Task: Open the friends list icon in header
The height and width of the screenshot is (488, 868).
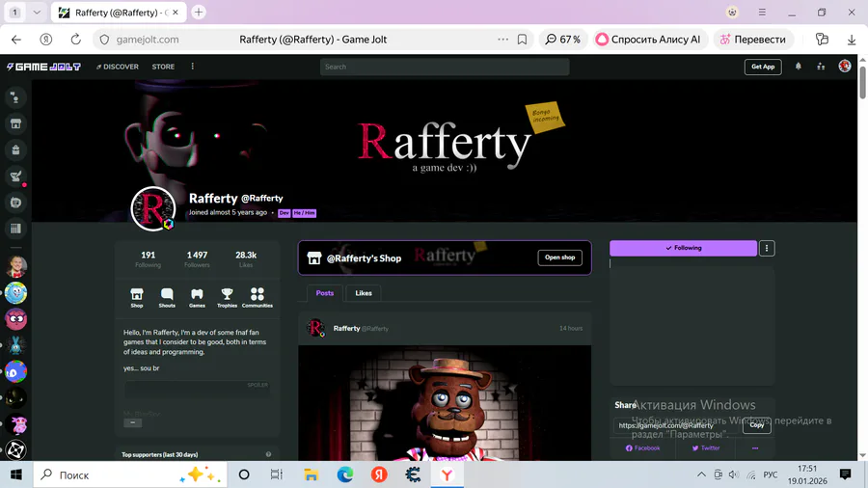Action: tap(821, 67)
